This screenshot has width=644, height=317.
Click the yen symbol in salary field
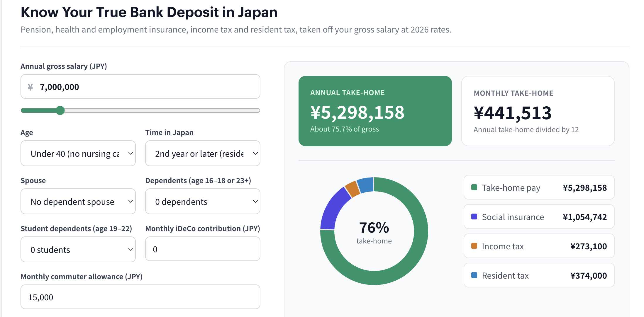point(30,87)
